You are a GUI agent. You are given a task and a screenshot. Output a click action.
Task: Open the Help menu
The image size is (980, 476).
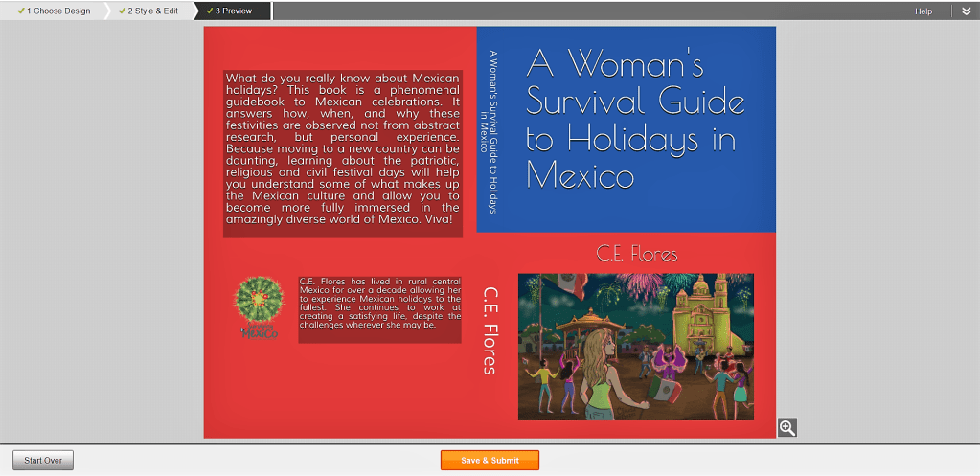tap(923, 11)
